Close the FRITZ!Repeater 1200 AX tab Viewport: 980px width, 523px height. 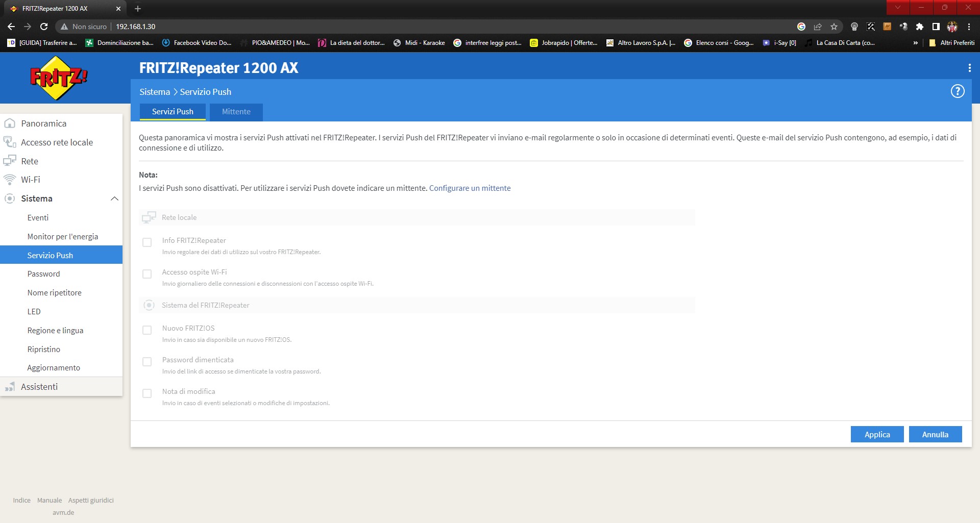click(118, 9)
